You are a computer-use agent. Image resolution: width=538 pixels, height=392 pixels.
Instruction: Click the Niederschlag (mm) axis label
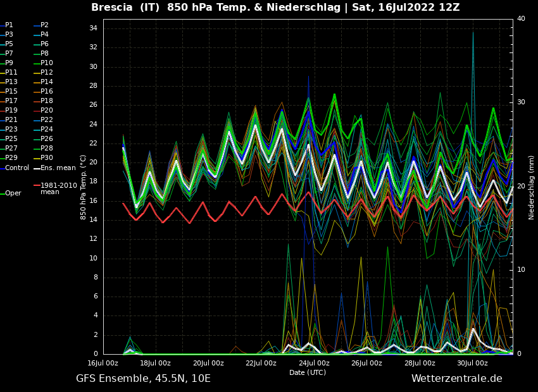coord(532,187)
